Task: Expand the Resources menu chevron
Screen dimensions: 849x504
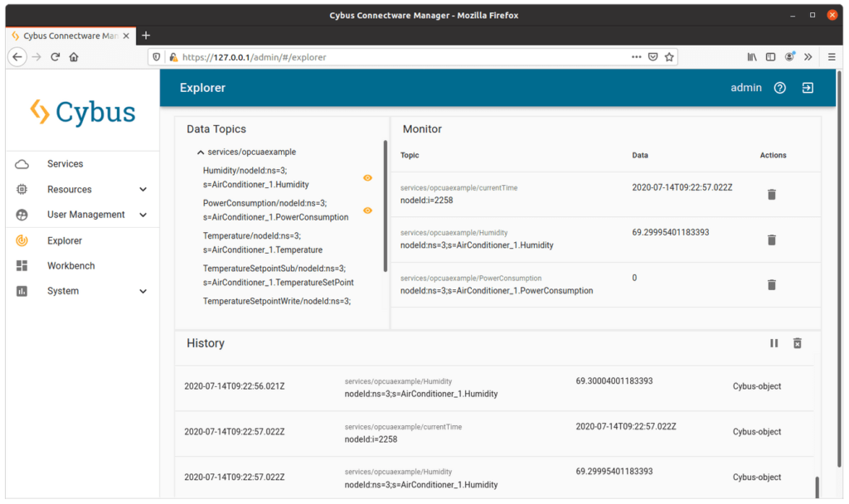Action: 143,190
